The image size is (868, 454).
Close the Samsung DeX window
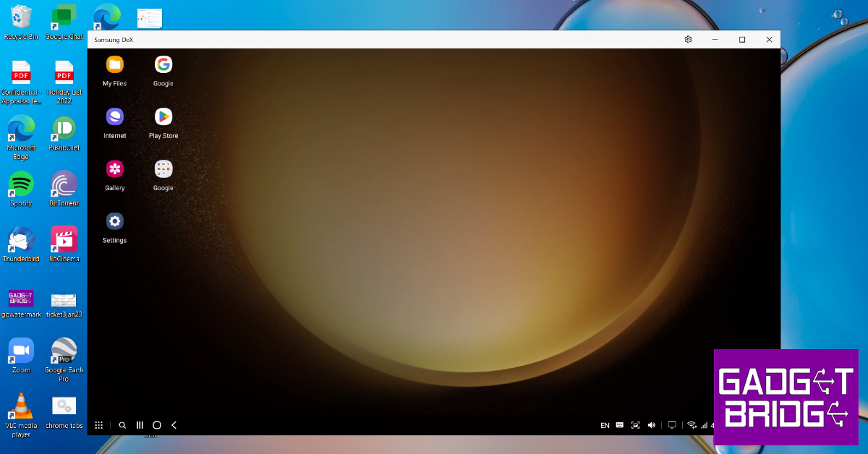coord(769,40)
